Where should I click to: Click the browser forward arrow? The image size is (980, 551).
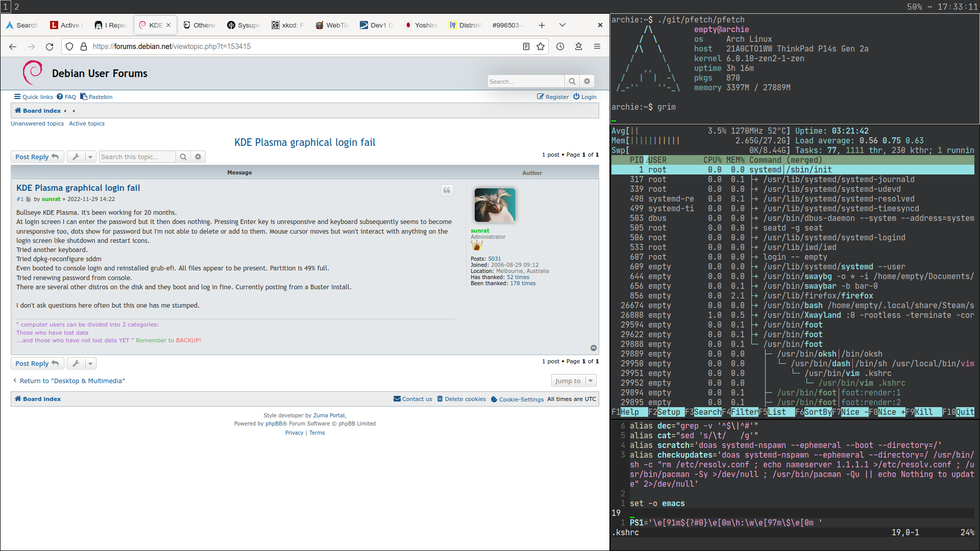[x=31, y=46]
